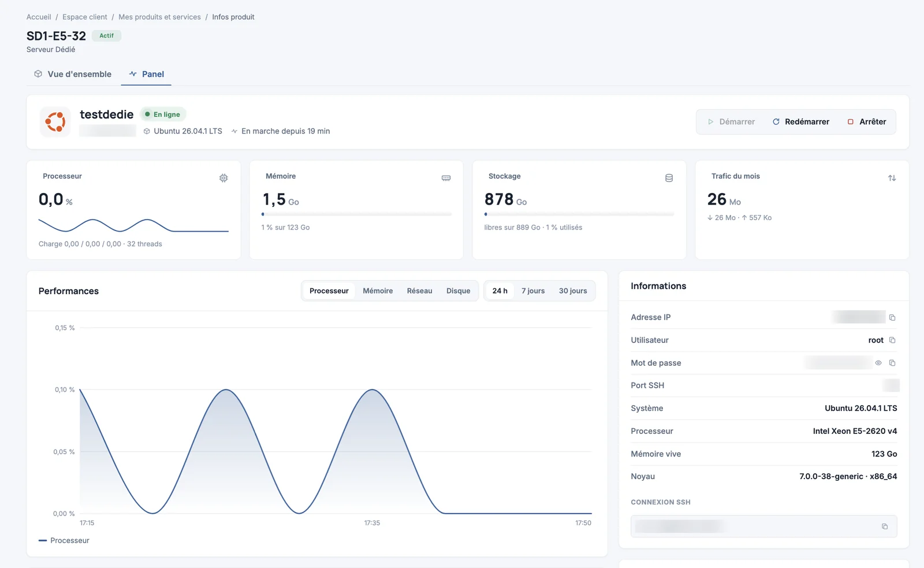
Task: Open Espace client breadcrumb link
Action: tap(85, 17)
